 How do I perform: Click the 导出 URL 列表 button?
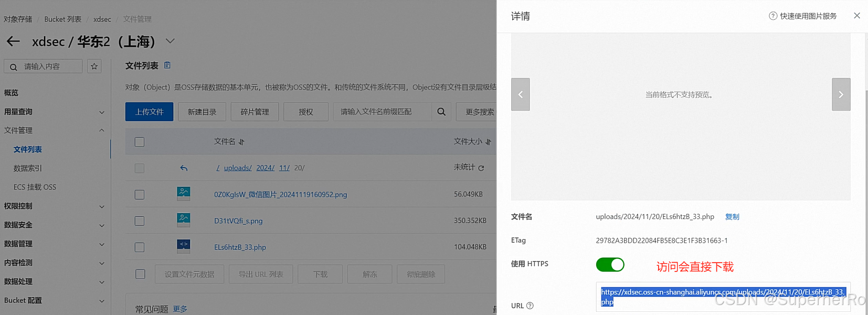261,274
